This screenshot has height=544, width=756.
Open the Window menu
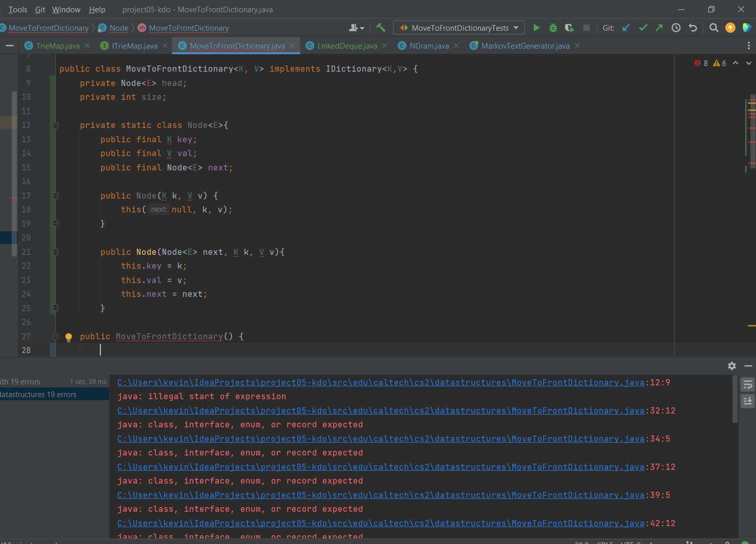coord(66,10)
